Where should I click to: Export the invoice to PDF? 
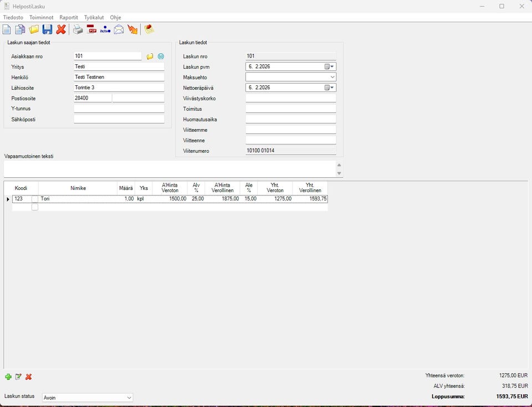[91, 29]
